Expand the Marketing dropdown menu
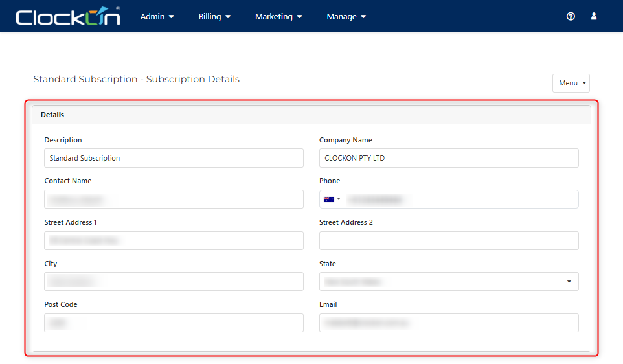The height and width of the screenshot is (364, 623). click(x=278, y=16)
